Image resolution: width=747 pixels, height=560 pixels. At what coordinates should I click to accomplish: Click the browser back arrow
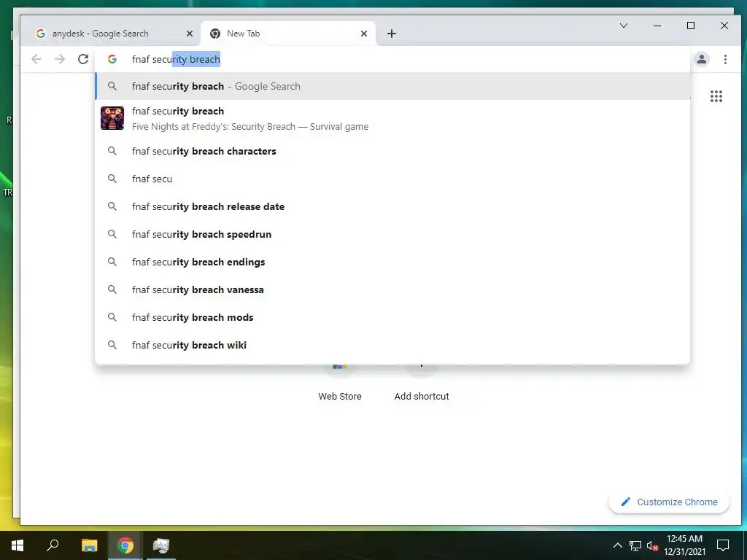click(x=36, y=59)
